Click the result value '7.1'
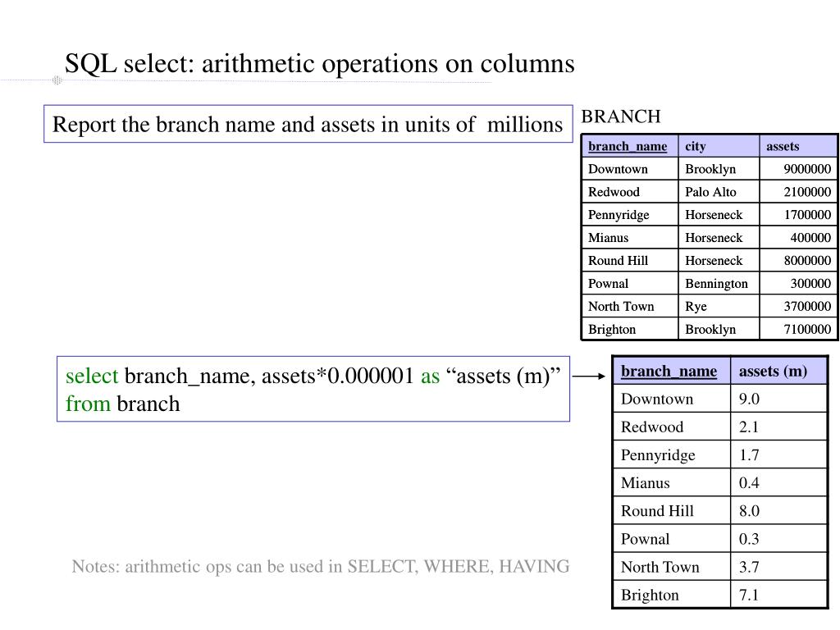 (x=748, y=596)
